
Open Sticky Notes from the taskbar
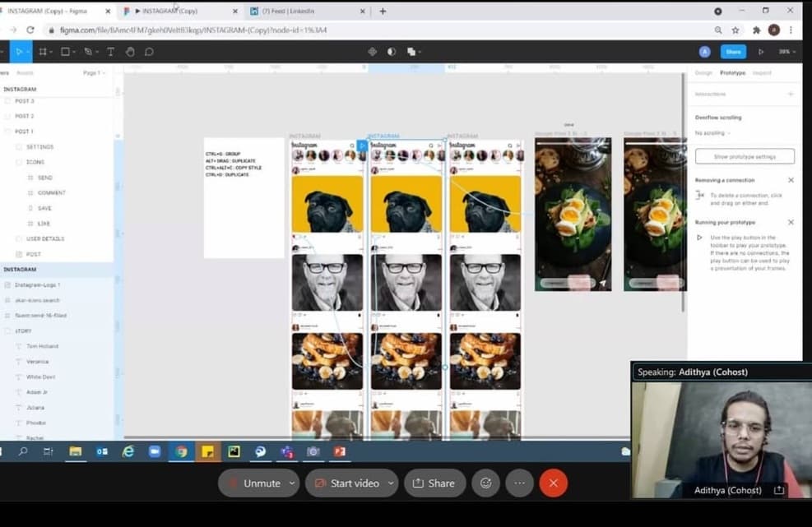coord(207,451)
